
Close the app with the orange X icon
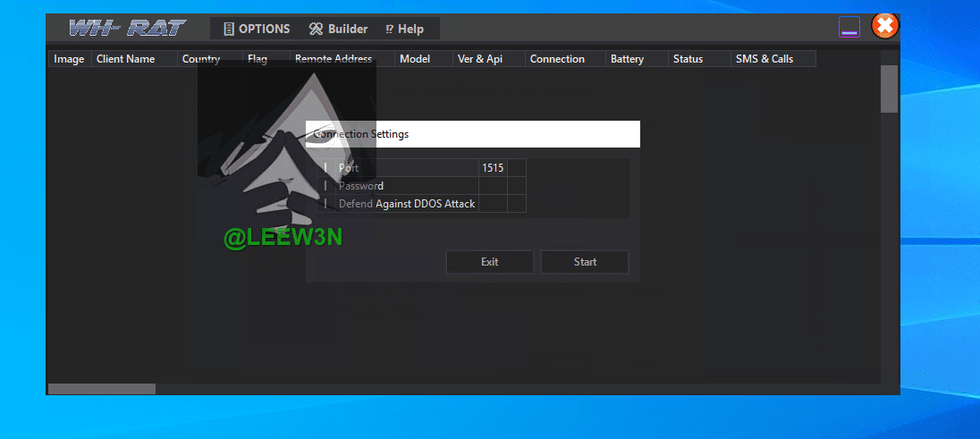(x=884, y=26)
